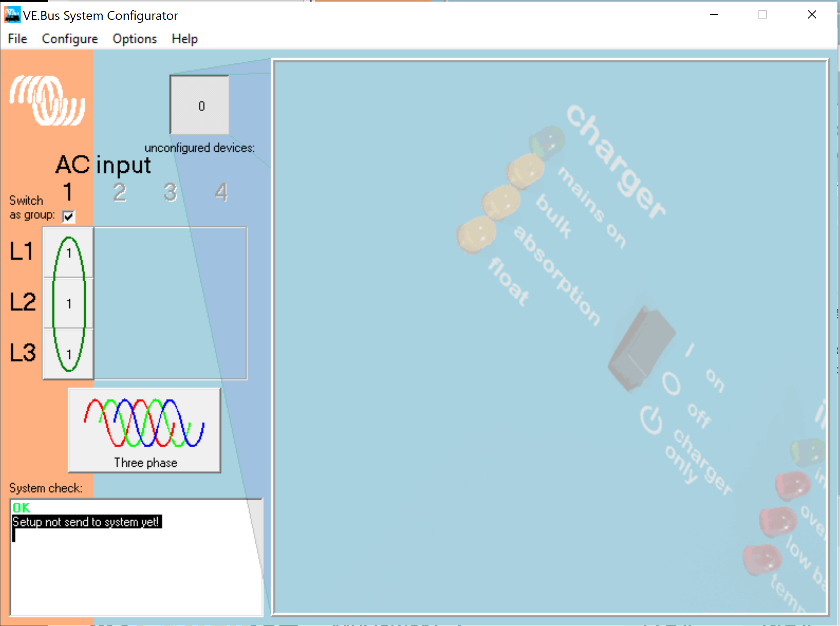The image size is (840, 626).
Task: Click the L2 phase device slot
Action: click(x=68, y=303)
